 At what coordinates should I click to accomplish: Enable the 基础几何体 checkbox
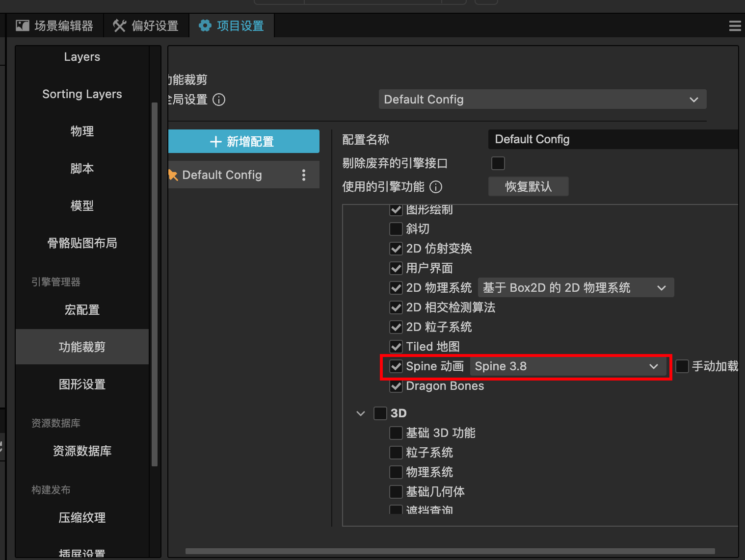(396, 492)
